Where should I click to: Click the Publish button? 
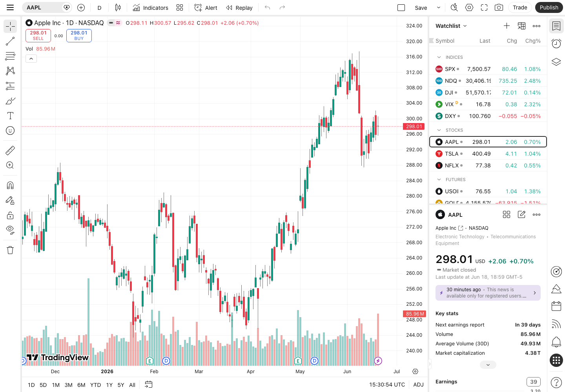[549, 7]
